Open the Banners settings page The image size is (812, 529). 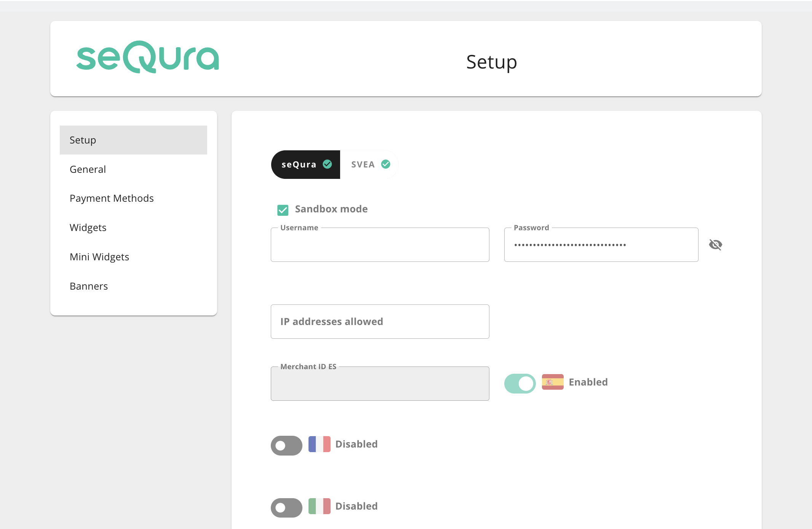click(x=133, y=286)
